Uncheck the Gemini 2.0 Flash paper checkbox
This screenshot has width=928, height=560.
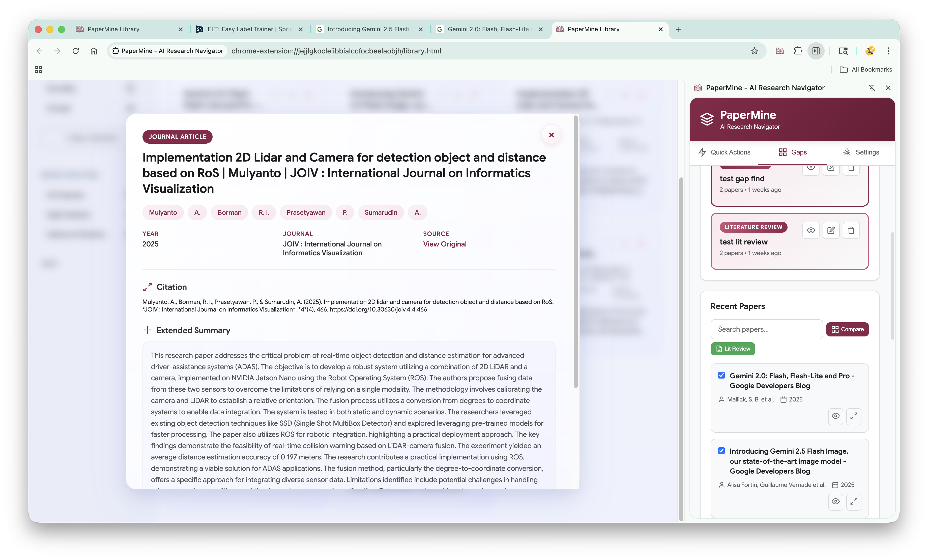721,375
